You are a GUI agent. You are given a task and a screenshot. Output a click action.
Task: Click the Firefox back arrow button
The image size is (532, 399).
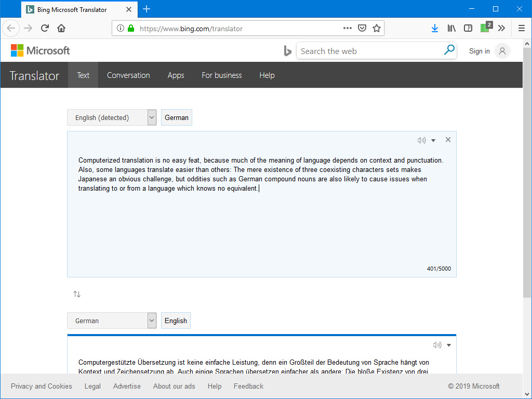[x=11, y=28]
